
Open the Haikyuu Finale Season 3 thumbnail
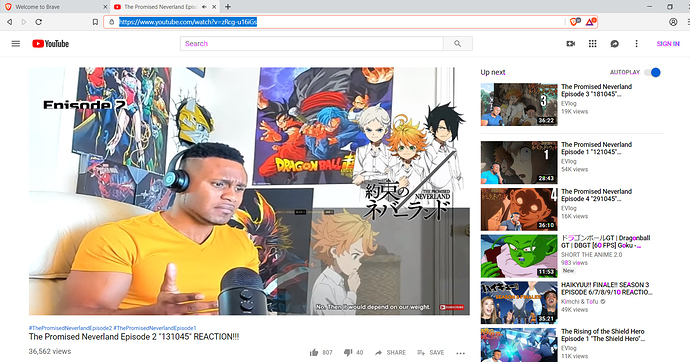pos(519,302)
